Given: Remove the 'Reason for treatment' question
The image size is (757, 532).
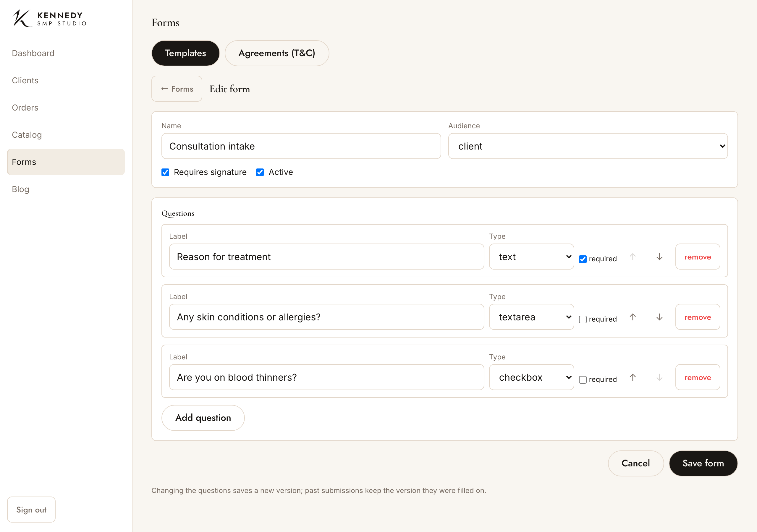Looking at the screenshot, I should [697, 257].
